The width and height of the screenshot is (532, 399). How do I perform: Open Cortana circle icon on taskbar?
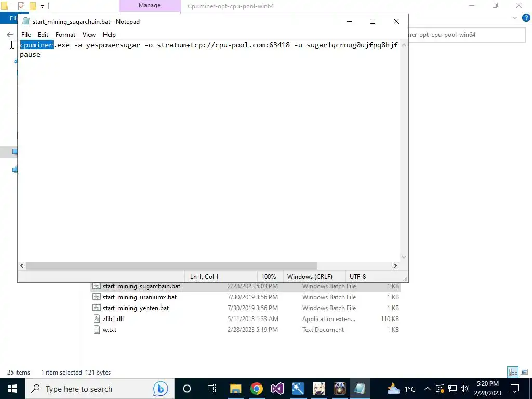point(187,389)
